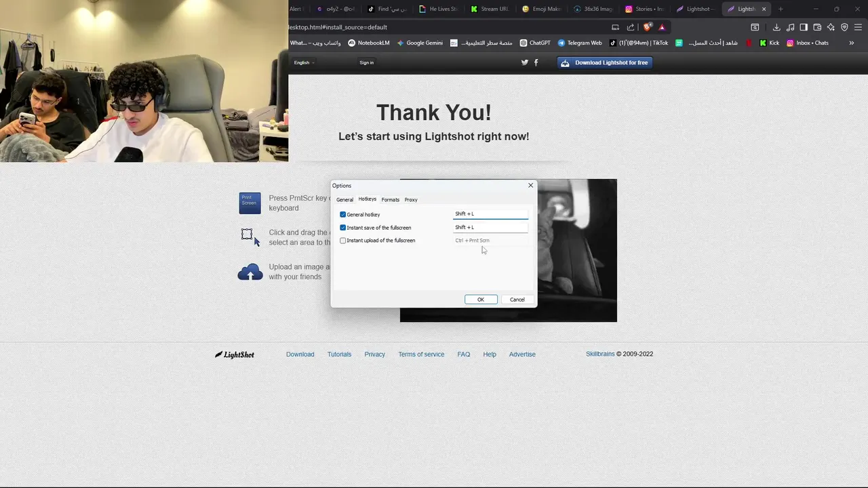Open the Google Gemini bookmark
Viewport: 868px width, 488px height.
click(420, 43)
